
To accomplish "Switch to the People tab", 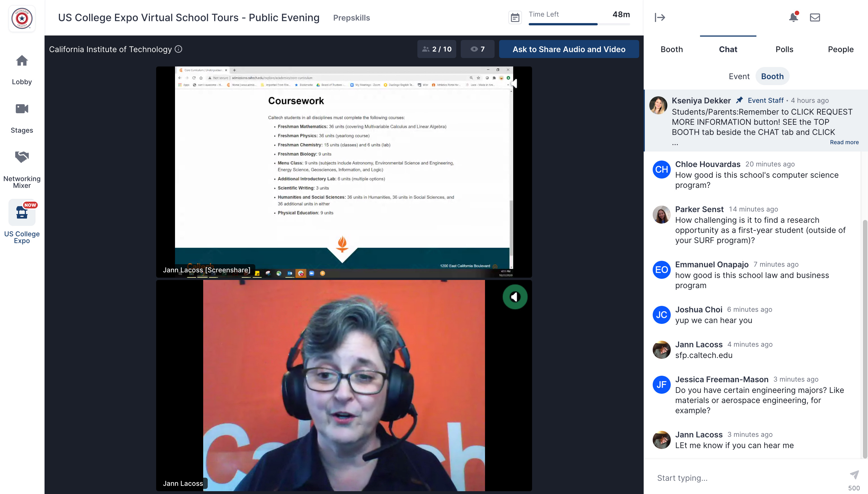I will (840, 49).
